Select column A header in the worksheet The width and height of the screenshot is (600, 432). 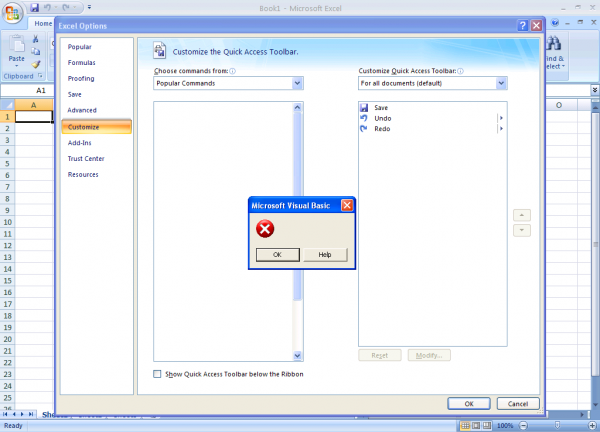point(34,105)
